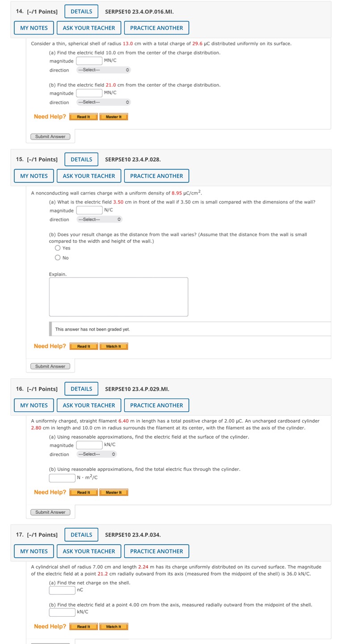Open MY NOTES for question 14
This screenshot has width=337, height=644.
click(34, 28)
